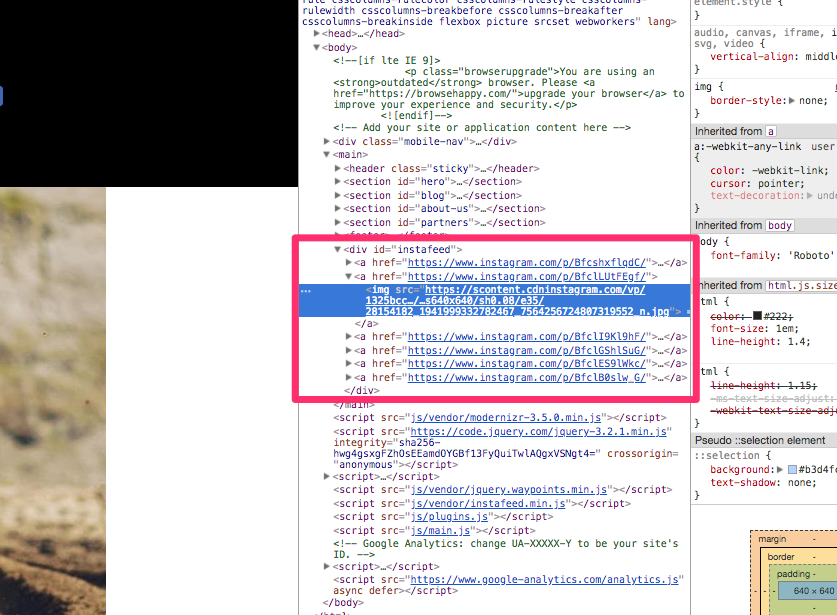Collapse the instafeed div node
This screenshot has height=615, width=837.
tap(337, 249)
